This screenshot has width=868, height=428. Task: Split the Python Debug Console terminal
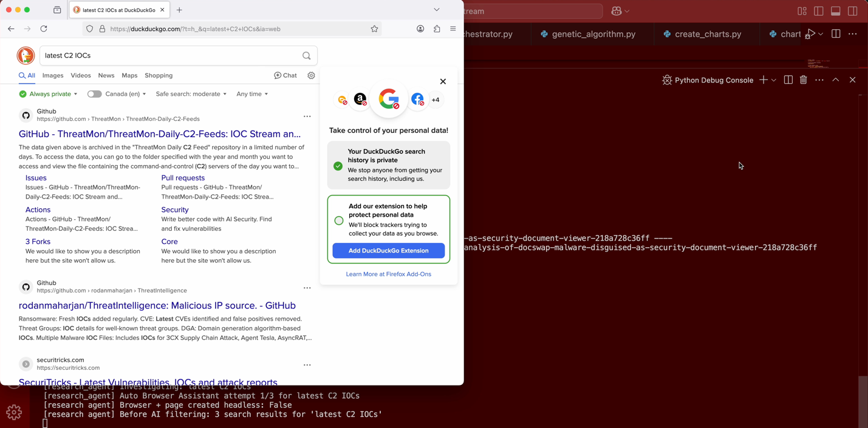788,80
